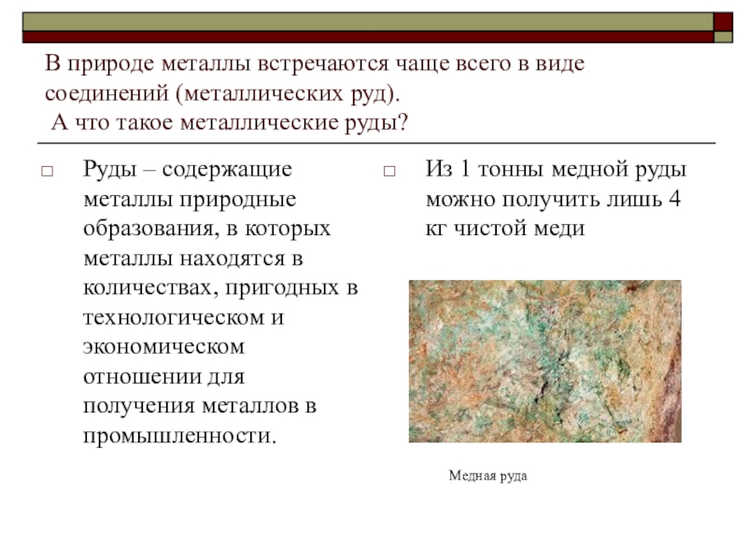Click the line 'можно получить лишь 4'
This screenshot has height=560, width=747.
click(x=553, y=199)
